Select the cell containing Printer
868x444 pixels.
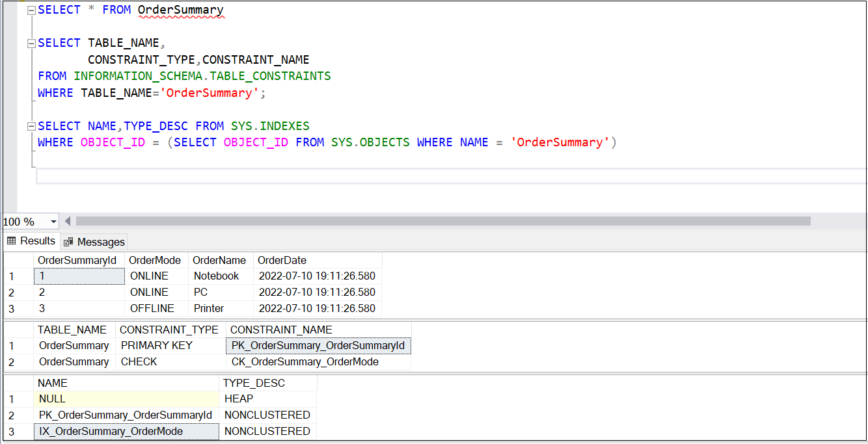point(208,308)
